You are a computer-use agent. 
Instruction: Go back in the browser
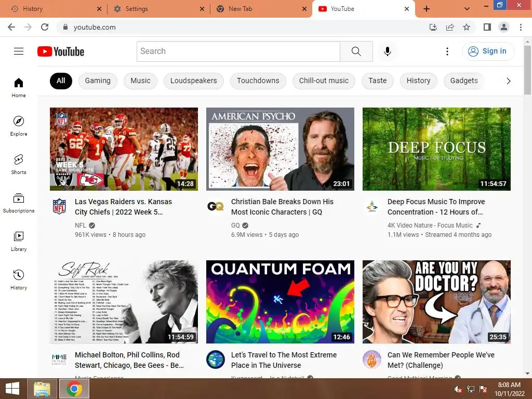[11, 27]
